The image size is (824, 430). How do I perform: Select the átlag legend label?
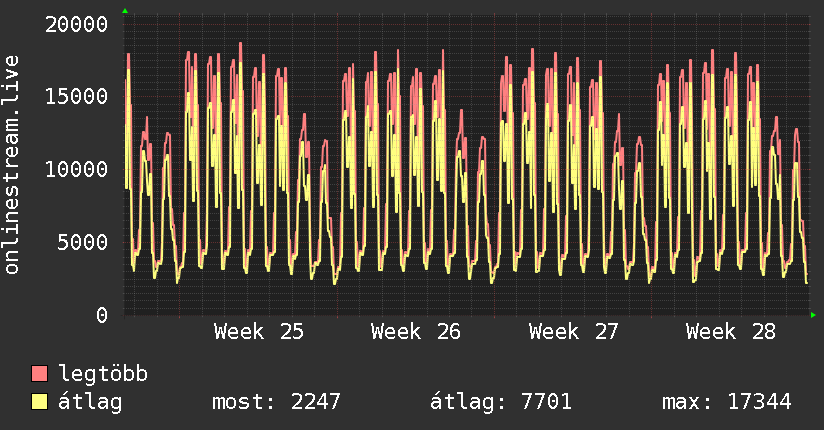click(90, 402)
